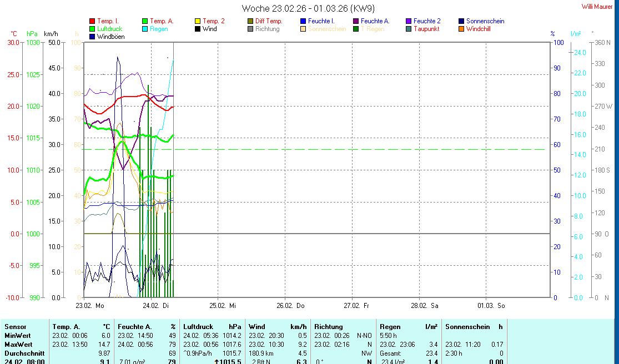Click the yellow Temp. 2 legend square
This screenshot has width=619, height=364.
198,21
